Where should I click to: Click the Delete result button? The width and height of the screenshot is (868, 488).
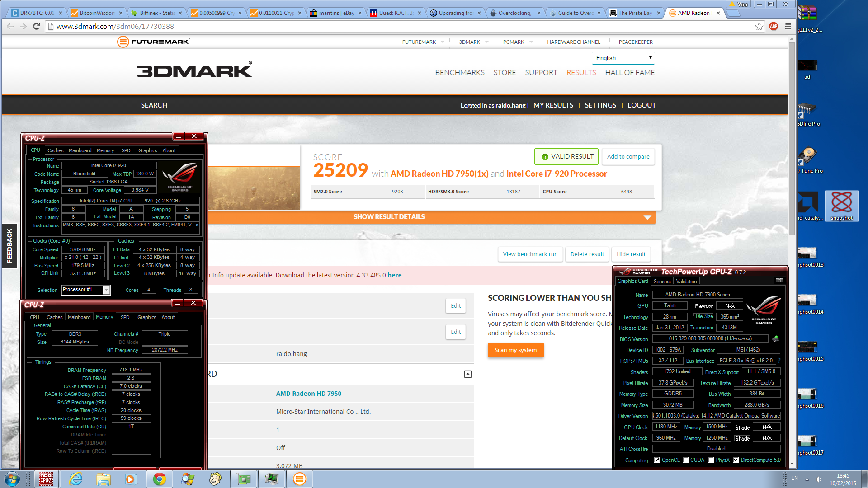pyautogui.click(x=587, y=254)
